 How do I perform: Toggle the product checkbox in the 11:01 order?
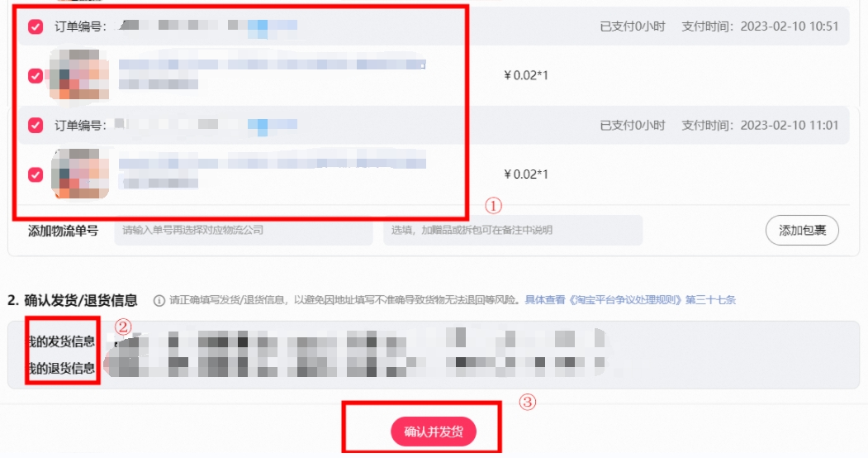tap(36, 174)
